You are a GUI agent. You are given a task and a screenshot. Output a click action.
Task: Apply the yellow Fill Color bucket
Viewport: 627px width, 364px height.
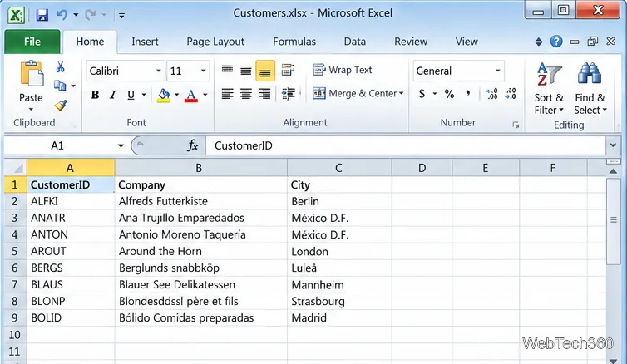tap(164, 95)
